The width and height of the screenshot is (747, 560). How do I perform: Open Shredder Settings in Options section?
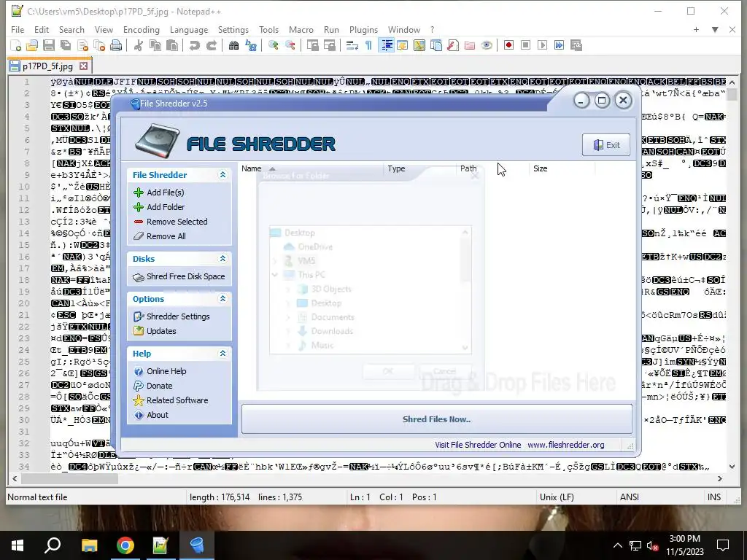point(171,316)
